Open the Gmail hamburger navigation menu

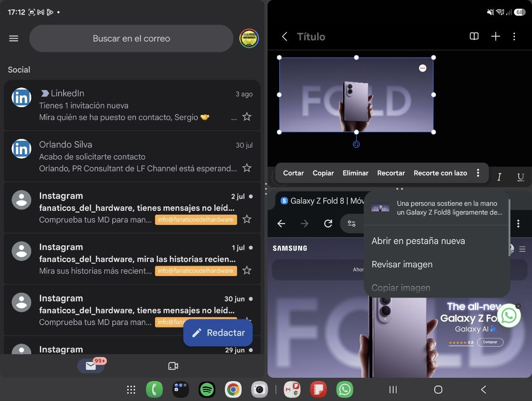14,39
